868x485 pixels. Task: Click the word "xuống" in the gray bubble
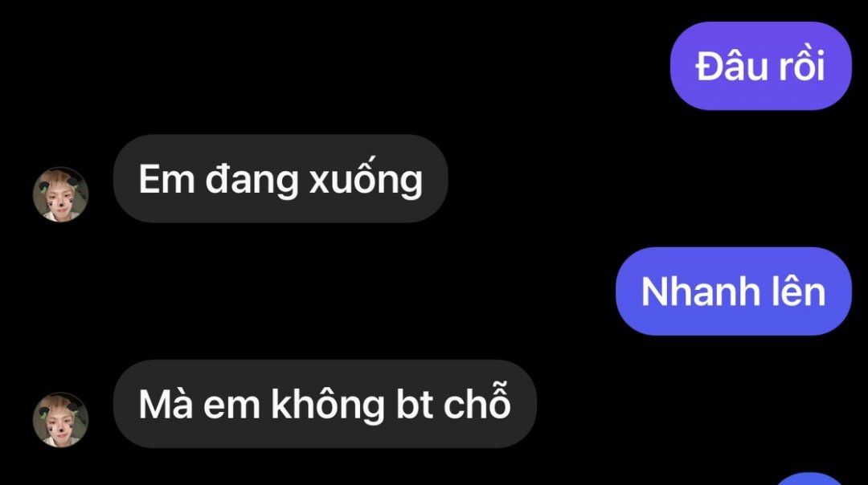366,178
